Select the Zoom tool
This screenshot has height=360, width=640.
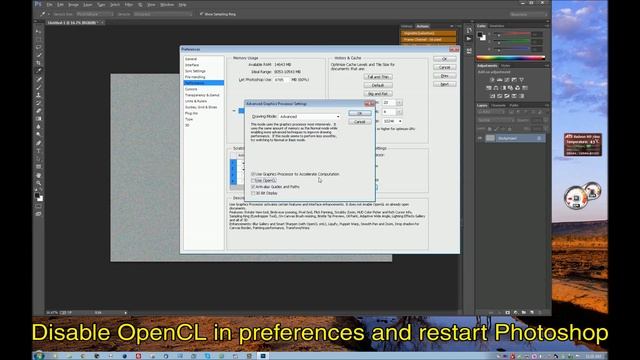38,183
